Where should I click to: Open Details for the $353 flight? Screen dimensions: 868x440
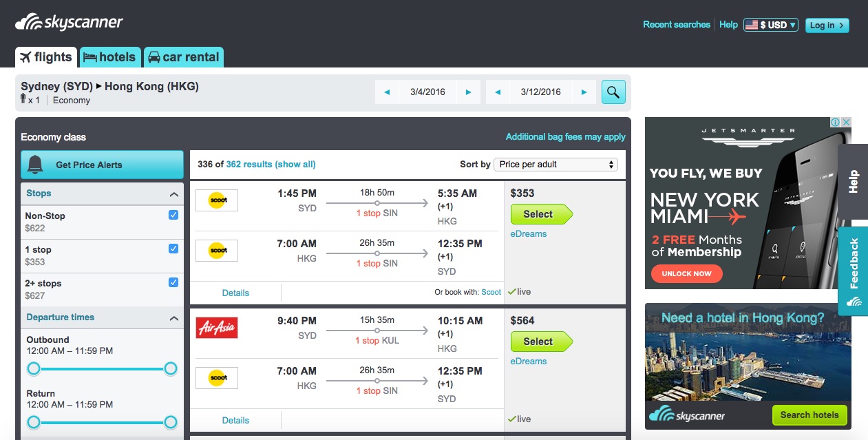pyautogui.click(x=235, y=293)
